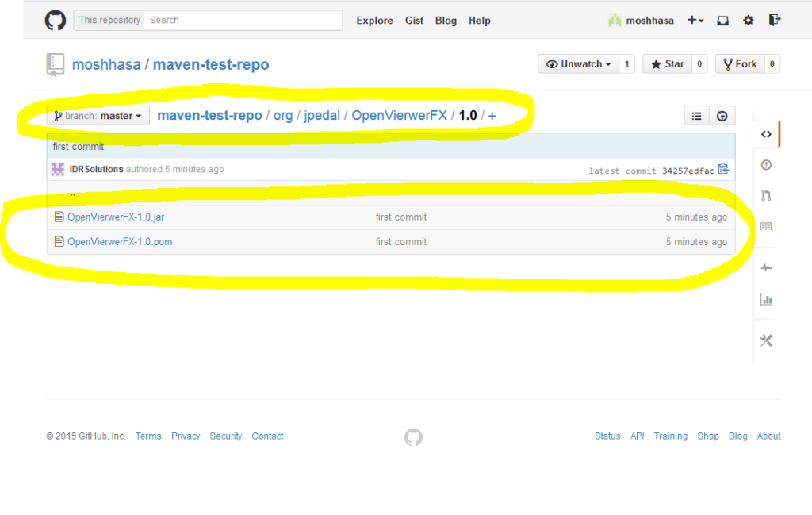812x515 pixels.
Task: Open the Graphs bar chart icon
Action: pyautogui.click(x=766, y=299)
